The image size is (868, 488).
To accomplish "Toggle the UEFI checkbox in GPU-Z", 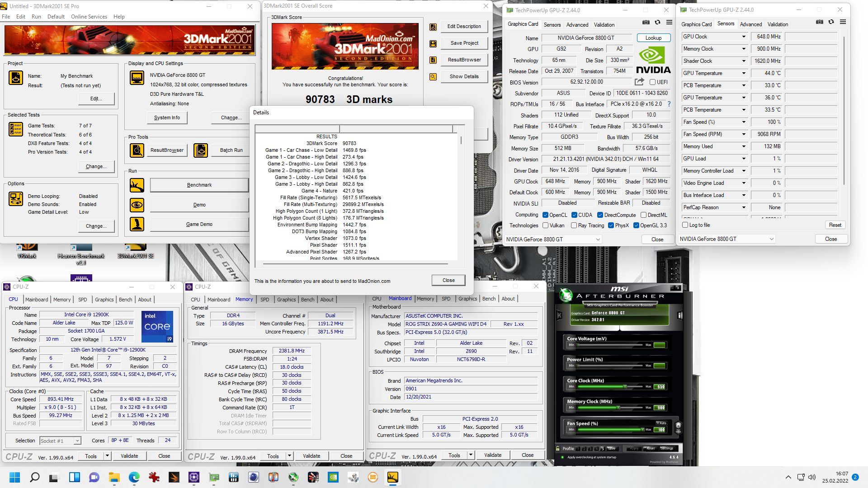I will coord(652,82).
